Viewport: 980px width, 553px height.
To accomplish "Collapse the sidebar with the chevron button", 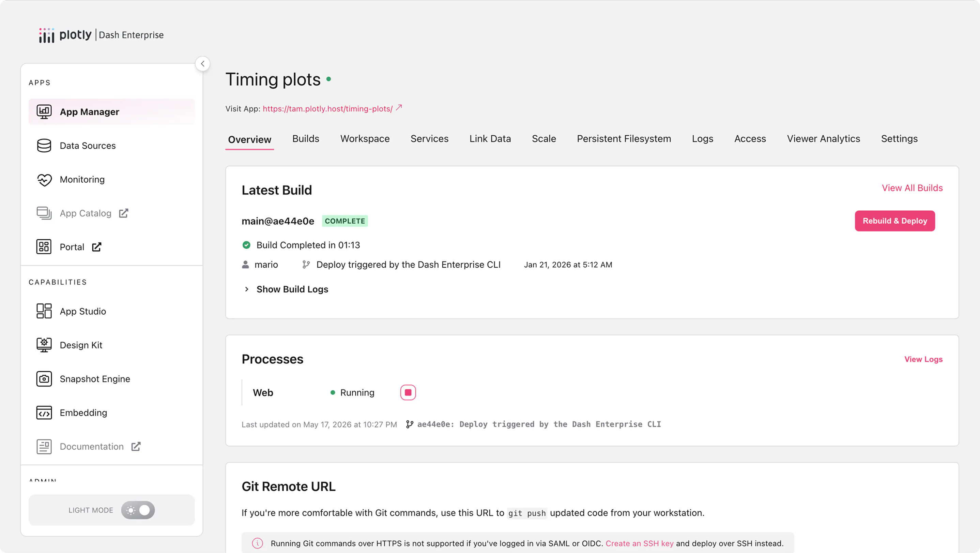I will tap(202, 63).
